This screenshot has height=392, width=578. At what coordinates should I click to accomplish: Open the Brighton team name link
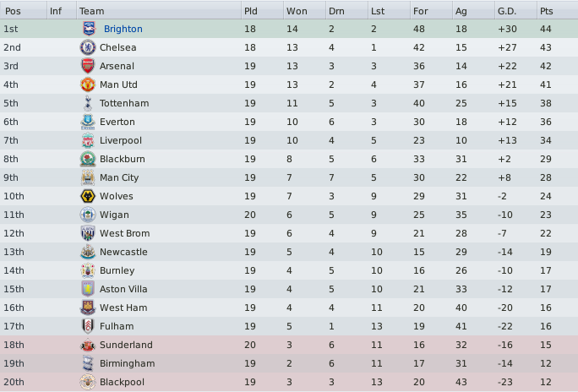(123, 29)
